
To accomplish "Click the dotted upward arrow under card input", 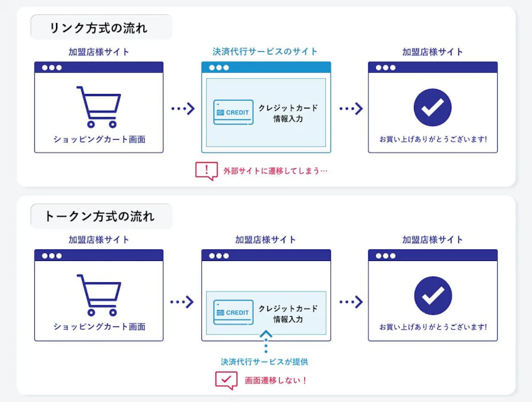I will (266, 341).
